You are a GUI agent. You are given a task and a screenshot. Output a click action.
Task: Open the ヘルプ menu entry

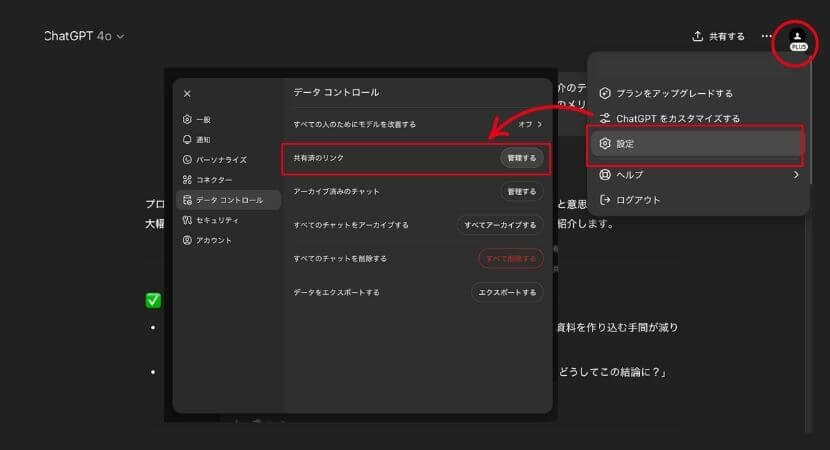tap(699, 175)
